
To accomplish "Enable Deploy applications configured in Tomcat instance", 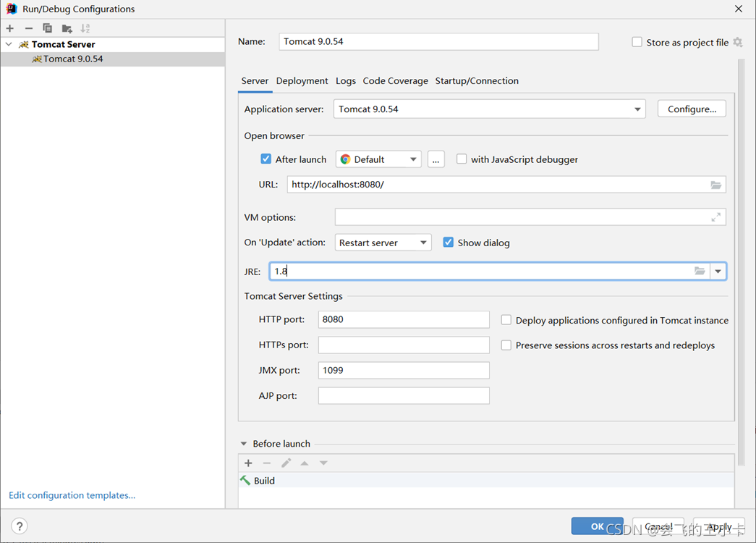I will coord(506,320).
